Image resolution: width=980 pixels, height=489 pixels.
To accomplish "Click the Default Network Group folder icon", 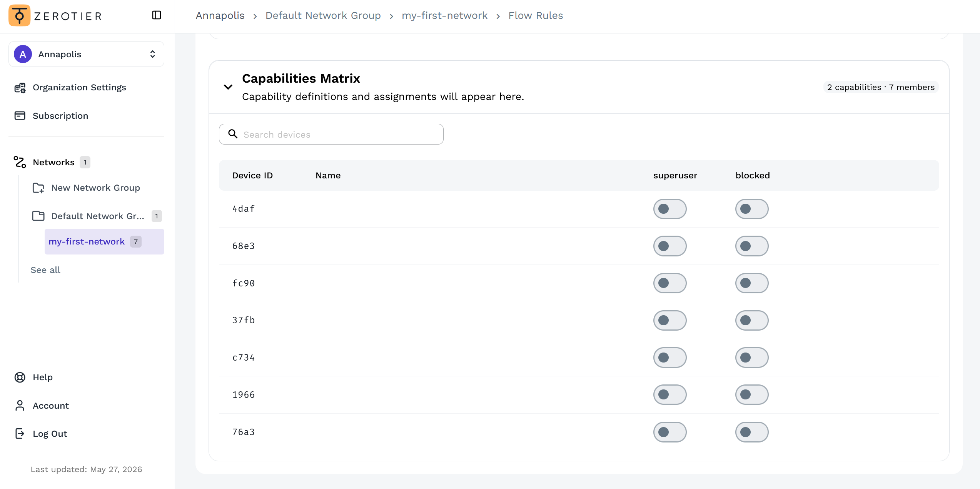I will (x=38, y=216).
